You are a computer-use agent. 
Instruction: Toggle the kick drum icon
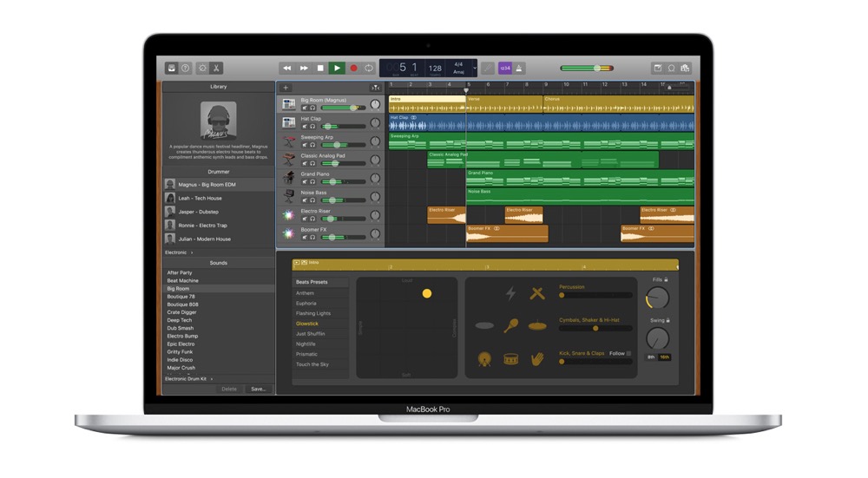[x=484, y=359]
